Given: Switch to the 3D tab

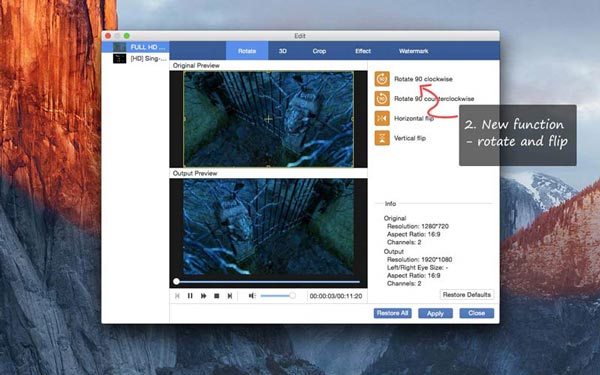Looking at the screenshot, I should point(283,51).
